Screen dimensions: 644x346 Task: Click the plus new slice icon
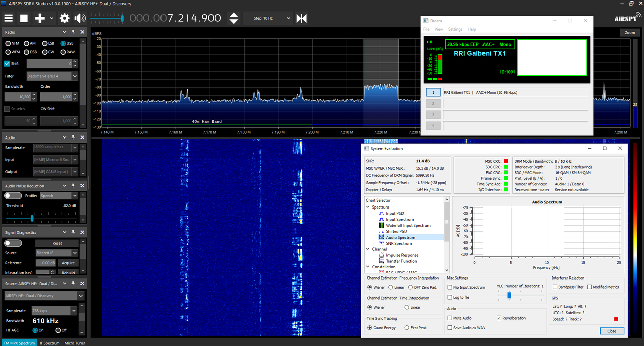pyautogui.click(x=40, y=18)
